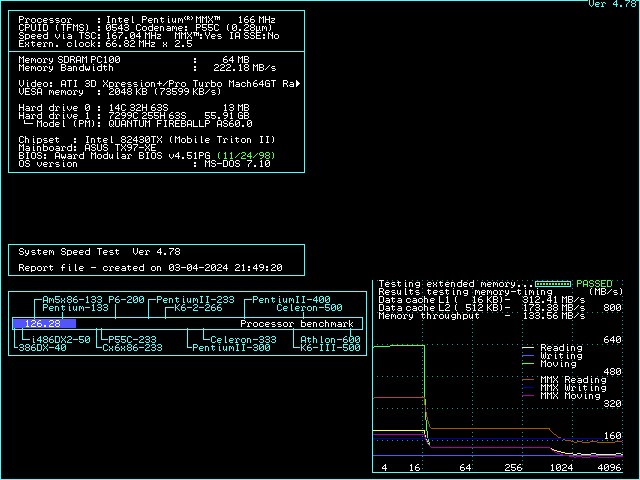Click the extended memory test progress bar
The height and width of the screenshot is (480, 640).
(x=553, y=284)
